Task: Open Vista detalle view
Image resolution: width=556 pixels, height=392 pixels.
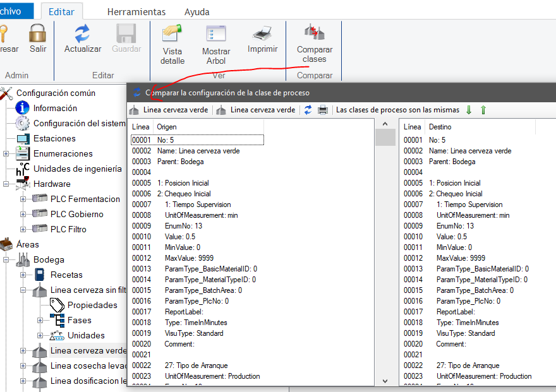Action: (172, 33)
